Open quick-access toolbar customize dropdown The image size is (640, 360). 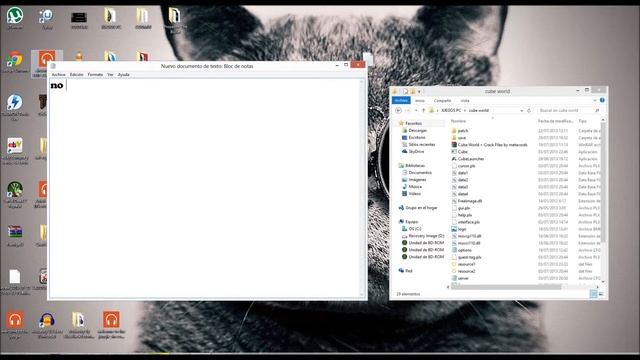[x=419, y=91]
